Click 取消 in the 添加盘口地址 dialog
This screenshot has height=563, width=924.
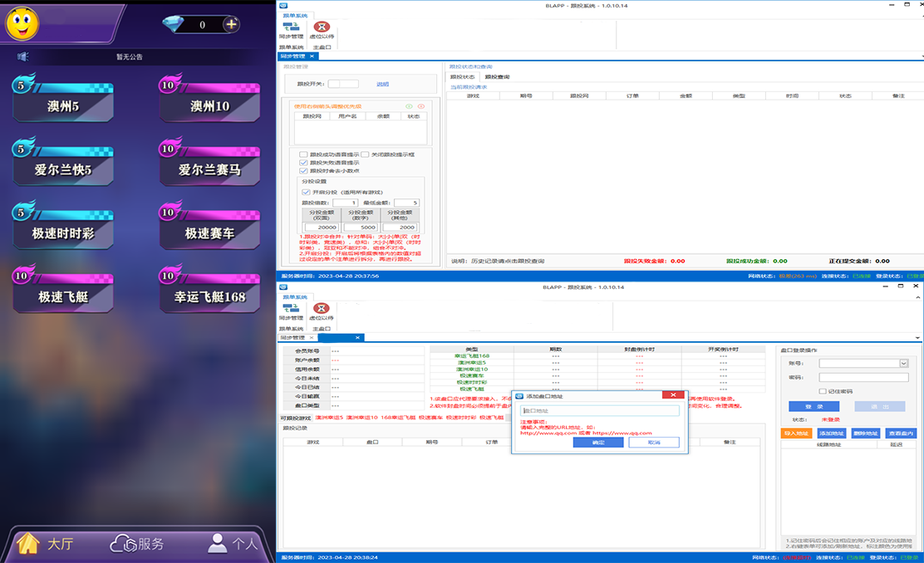(653, 443)
